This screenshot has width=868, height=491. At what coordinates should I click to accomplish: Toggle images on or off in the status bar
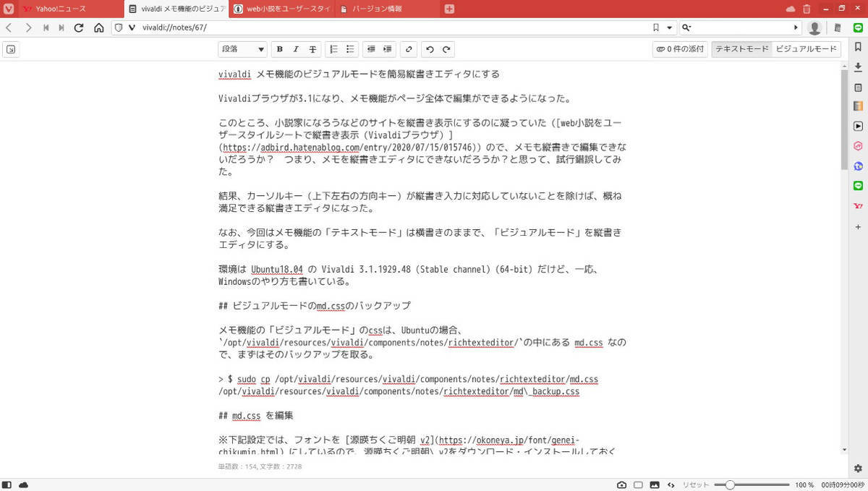pyautogui.click(x=656, y=485)
